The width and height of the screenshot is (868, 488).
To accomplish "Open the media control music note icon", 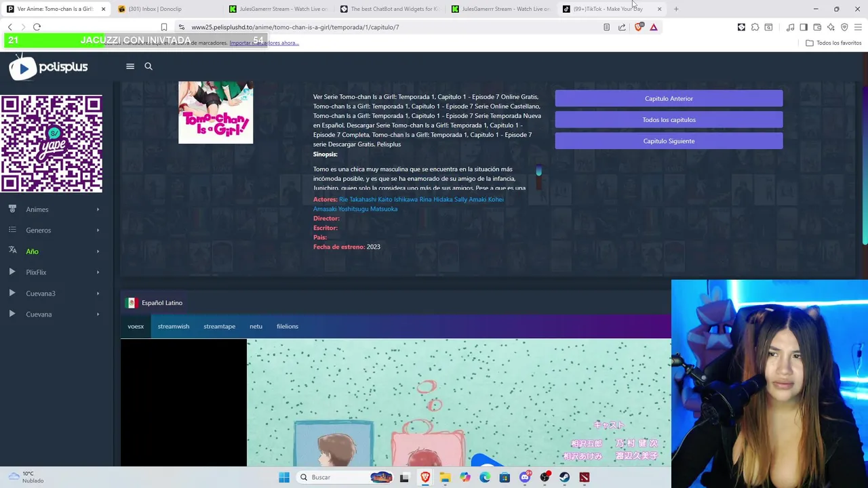I will click(790, 27).
